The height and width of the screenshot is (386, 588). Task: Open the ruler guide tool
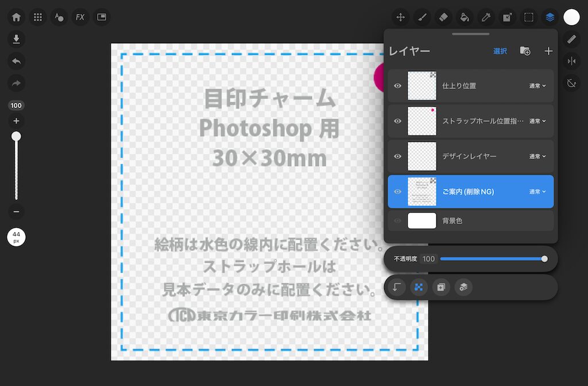click(571, 39)
